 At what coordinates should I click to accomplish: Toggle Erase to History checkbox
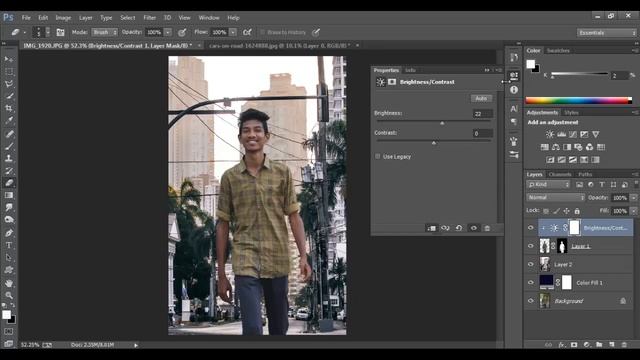coord(262,32)
